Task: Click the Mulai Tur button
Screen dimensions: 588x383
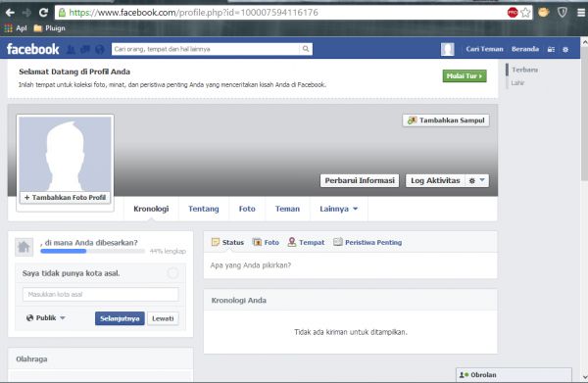Action: click(x=465, y=75)
